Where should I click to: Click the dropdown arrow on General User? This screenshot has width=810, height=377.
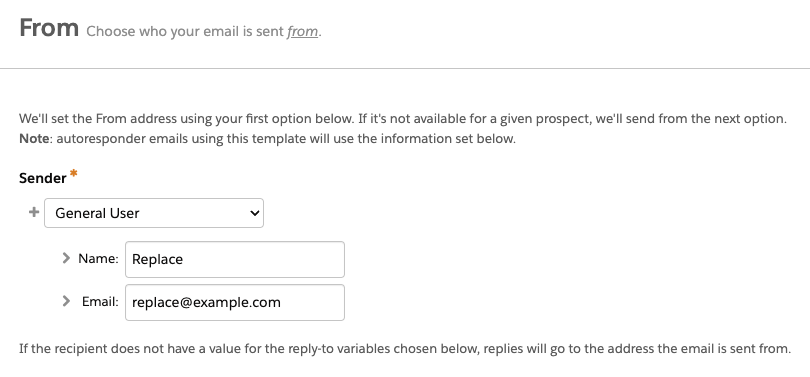(254, 213)
